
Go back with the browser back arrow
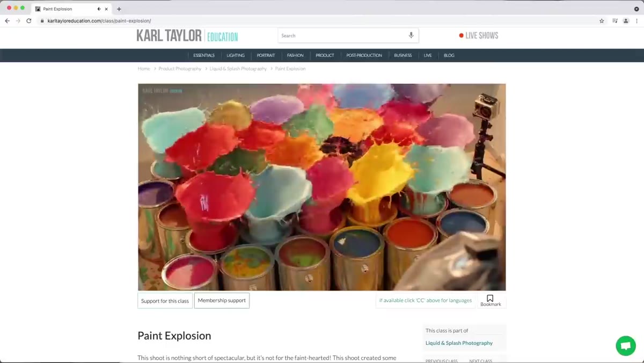pos(7,21)
